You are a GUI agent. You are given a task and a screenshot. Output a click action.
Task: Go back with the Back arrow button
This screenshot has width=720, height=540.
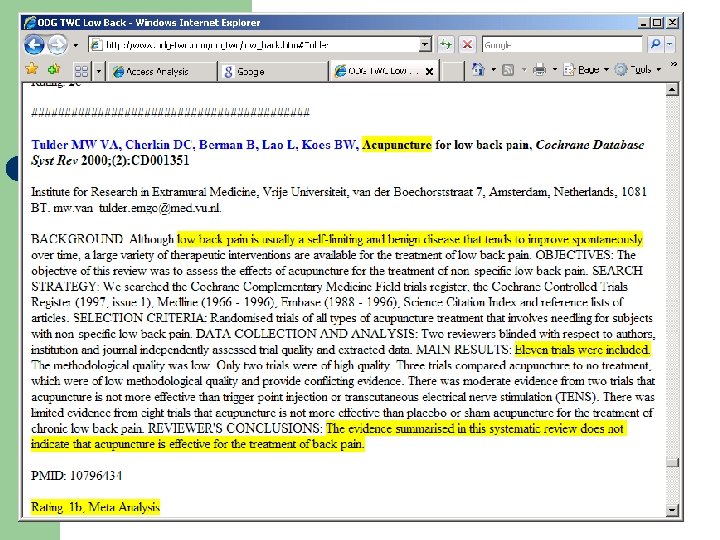[34, 45]
